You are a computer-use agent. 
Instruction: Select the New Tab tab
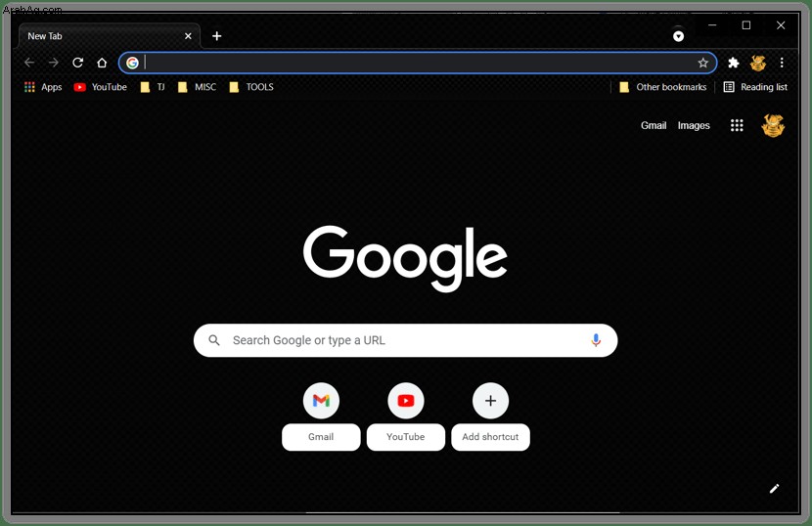tap(109, 36)
